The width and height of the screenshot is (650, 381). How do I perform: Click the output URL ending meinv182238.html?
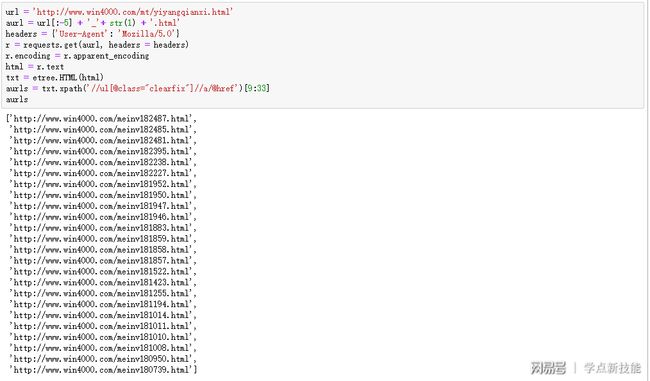103,162
